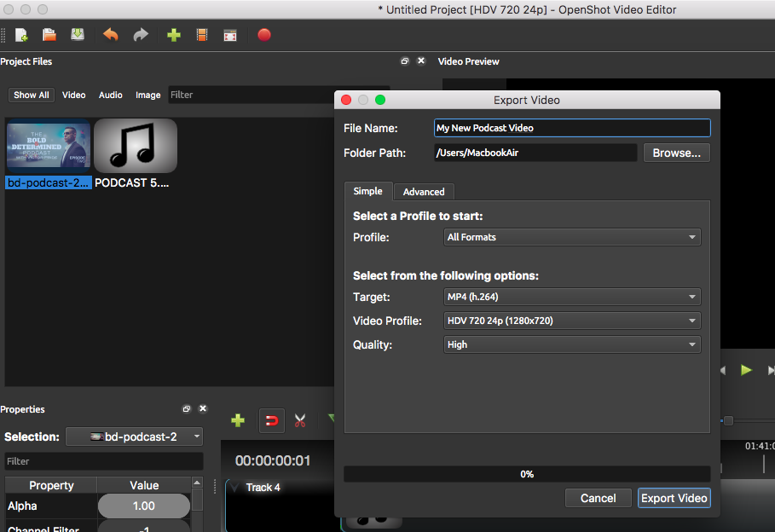Image resolution: width=775 pixels, height=532 pixels.
Task: Open the Profile dropdown showing All Formats
Action: click(x=572, y=237)
